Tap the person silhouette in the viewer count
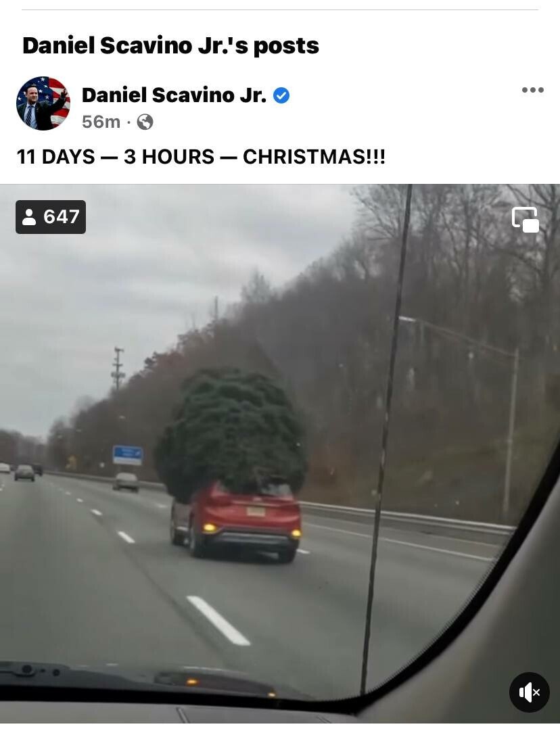Screen dimensions: 560x737 (29, 216)
